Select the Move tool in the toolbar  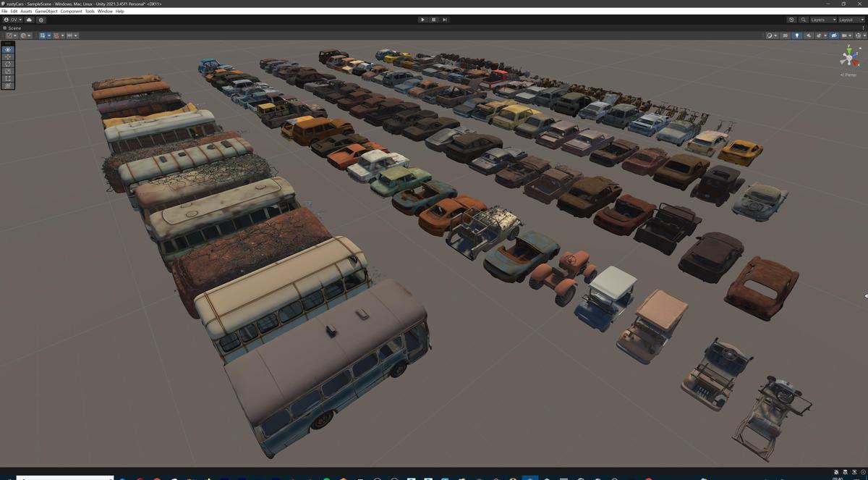[7, 56]
